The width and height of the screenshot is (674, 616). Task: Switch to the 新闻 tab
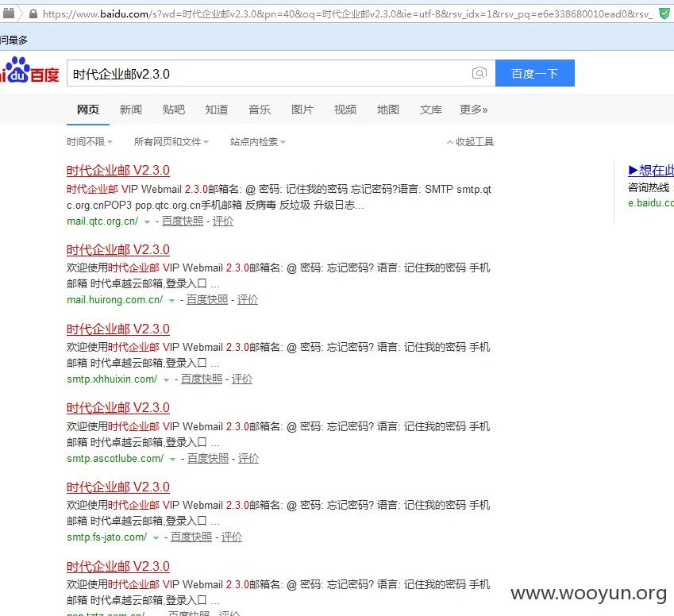[x=131, y=110]
